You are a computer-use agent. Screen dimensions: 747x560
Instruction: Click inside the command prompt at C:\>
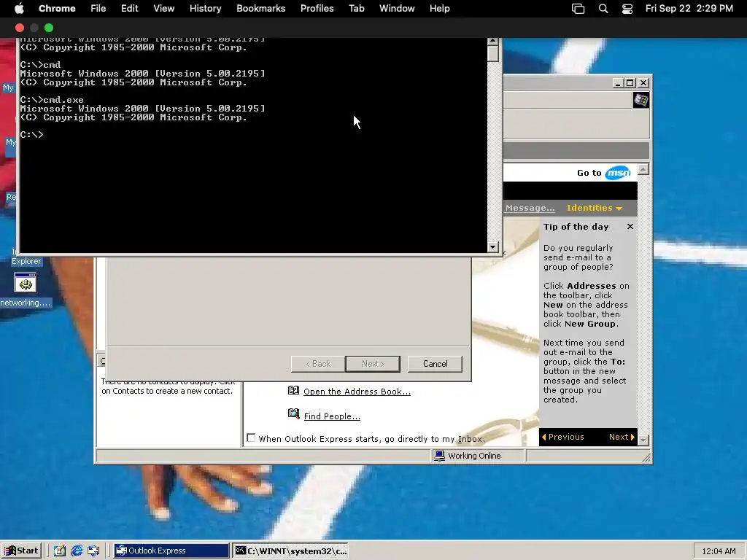click(31, 135)
